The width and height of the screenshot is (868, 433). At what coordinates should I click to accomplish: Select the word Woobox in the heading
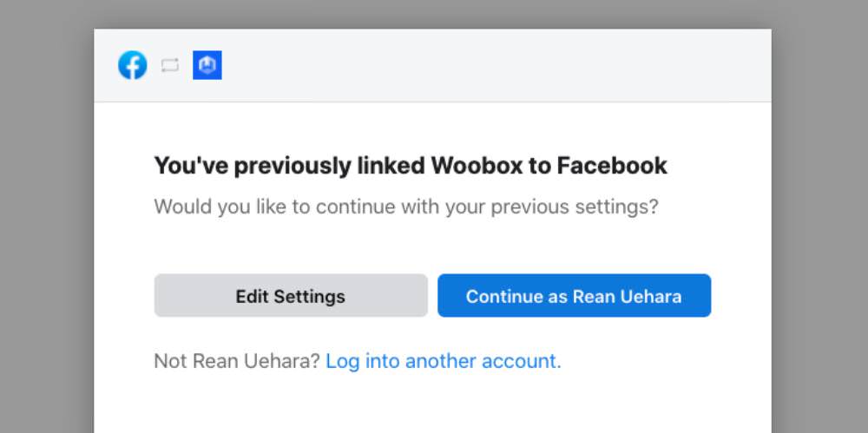pos(477,166)
